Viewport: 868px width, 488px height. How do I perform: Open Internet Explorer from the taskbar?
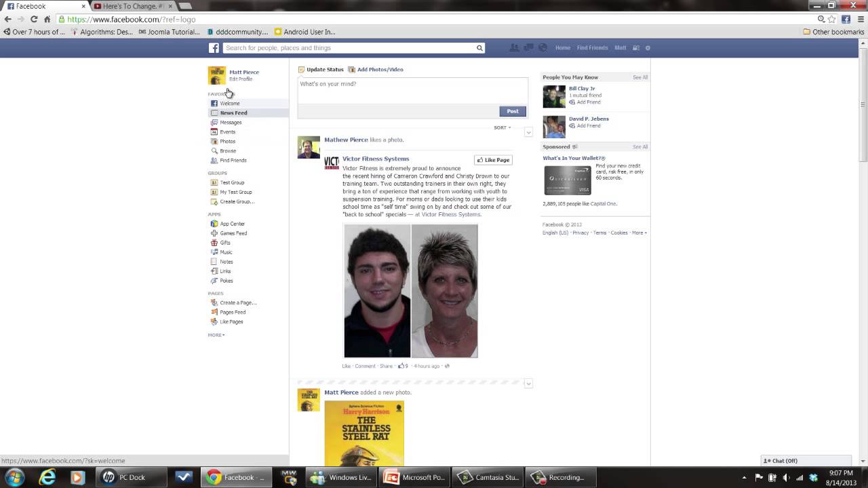click(x=47, y=477)
